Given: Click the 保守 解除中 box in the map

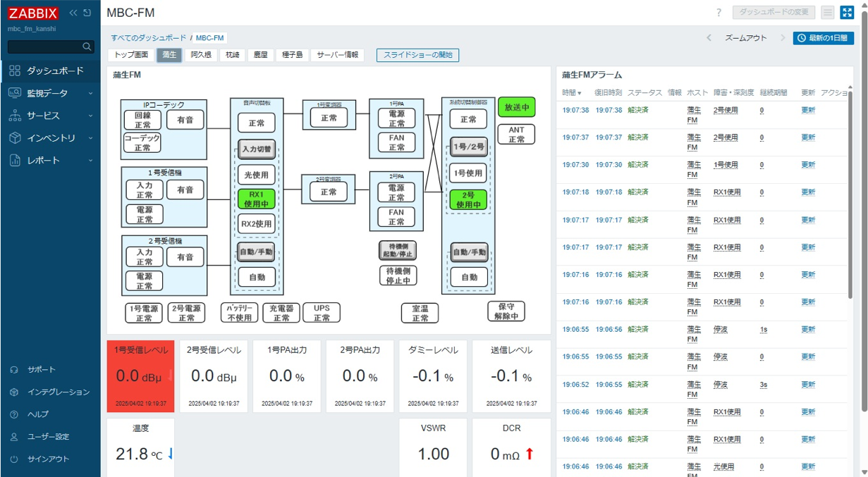Looking at the screenshot, I should point(506,311).
